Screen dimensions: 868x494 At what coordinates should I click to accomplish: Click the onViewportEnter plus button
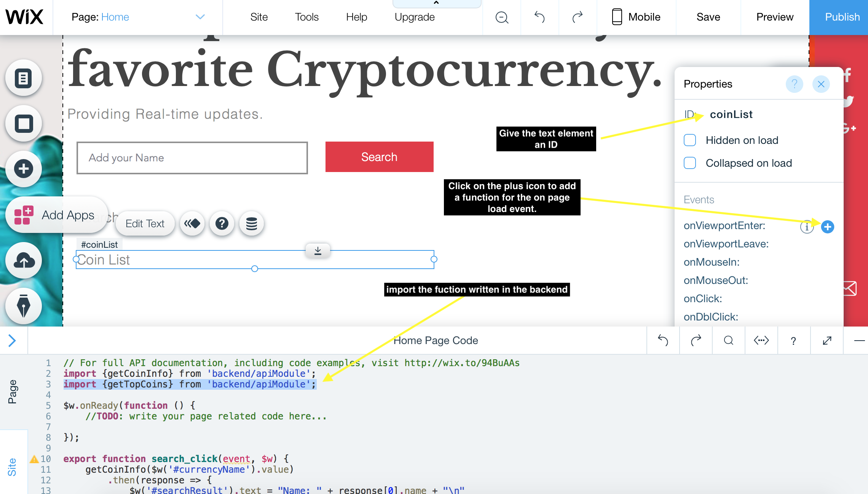point(828,226)
